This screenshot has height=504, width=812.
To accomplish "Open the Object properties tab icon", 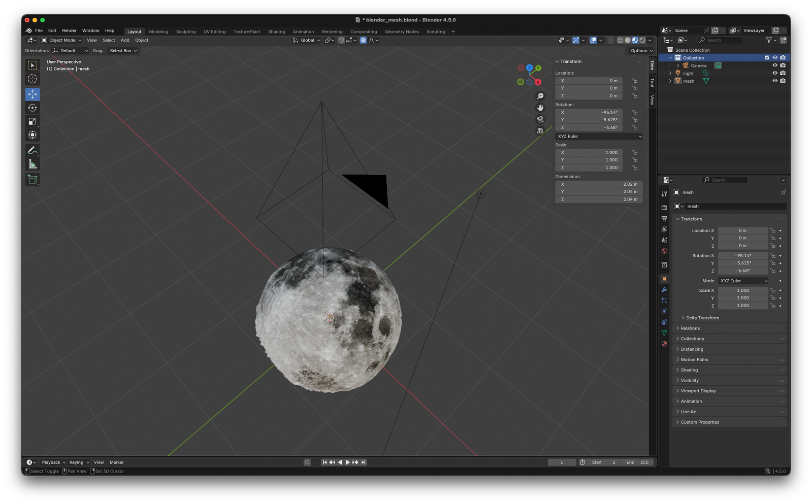I will click(x=664, y=279).
